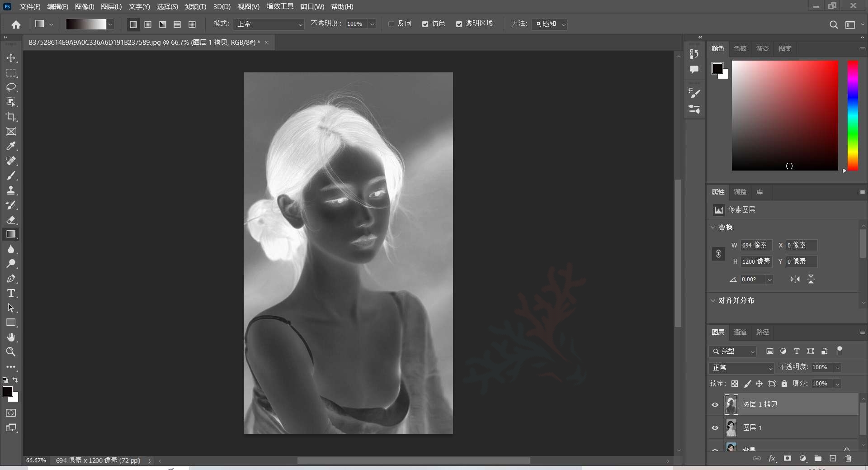Open the 方法 可感知 dropdown
The height and width of the screenshot is (470, 868).
(x=549, y=24)
